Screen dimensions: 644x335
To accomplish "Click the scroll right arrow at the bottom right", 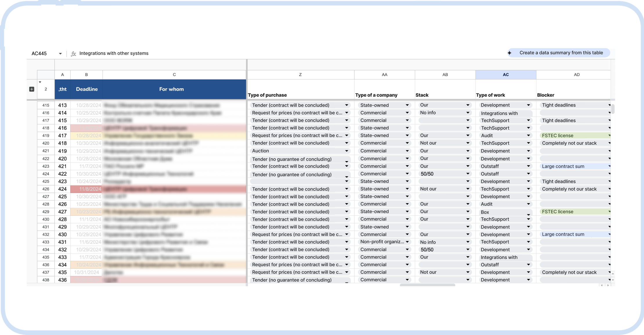I will pyautogui.click(x=608, y=285).
